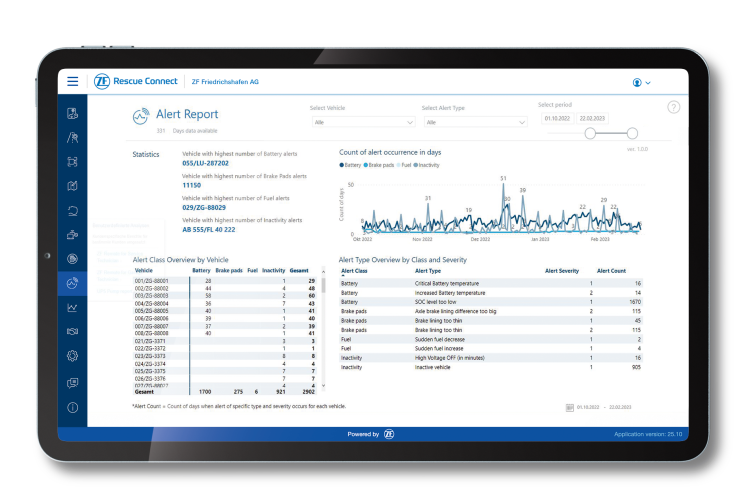This screenshot has height=499, width=748.
Task: Open the user account chevron menu
Action: pos(648,83)
